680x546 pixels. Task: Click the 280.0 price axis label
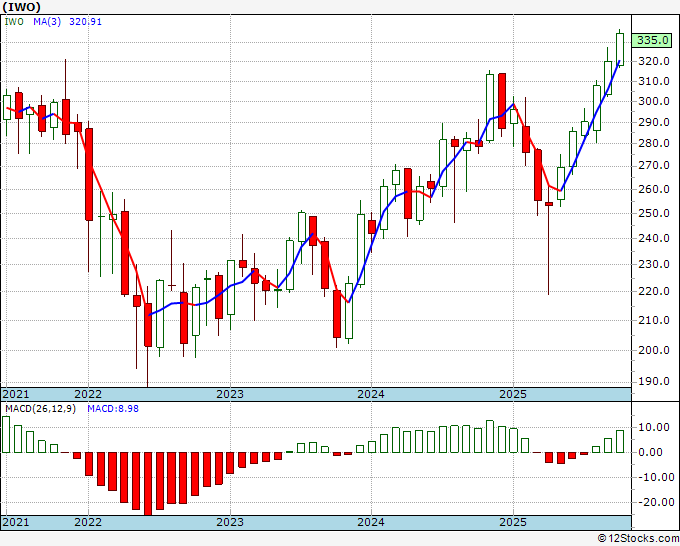tap(654, 143)
